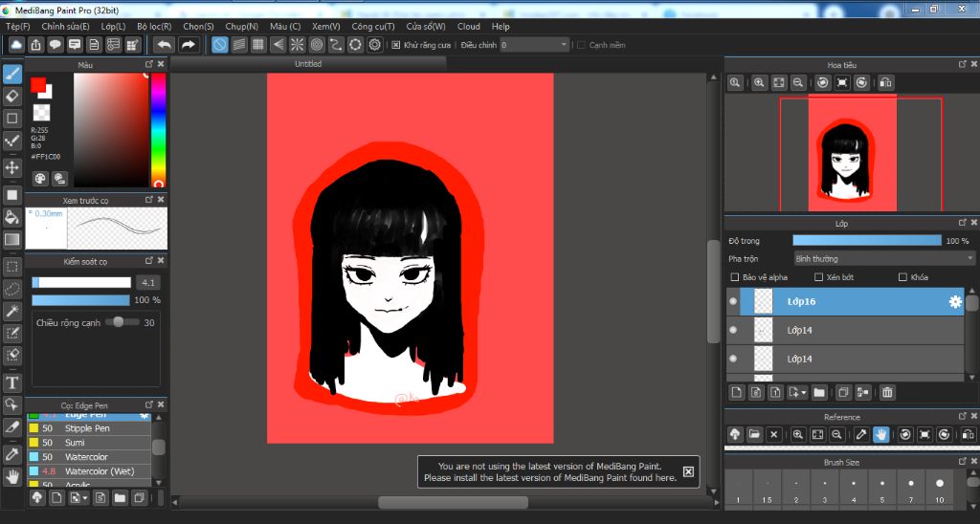The width and height of the screenshot is (980, 524).
Task: Open the Cloud menu
Action: tap(469, 26)
